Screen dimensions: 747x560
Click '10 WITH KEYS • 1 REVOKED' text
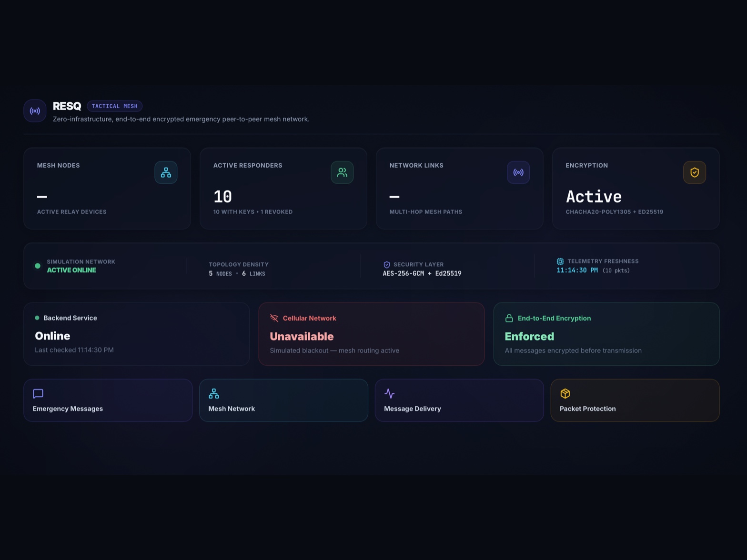point(253,212)
